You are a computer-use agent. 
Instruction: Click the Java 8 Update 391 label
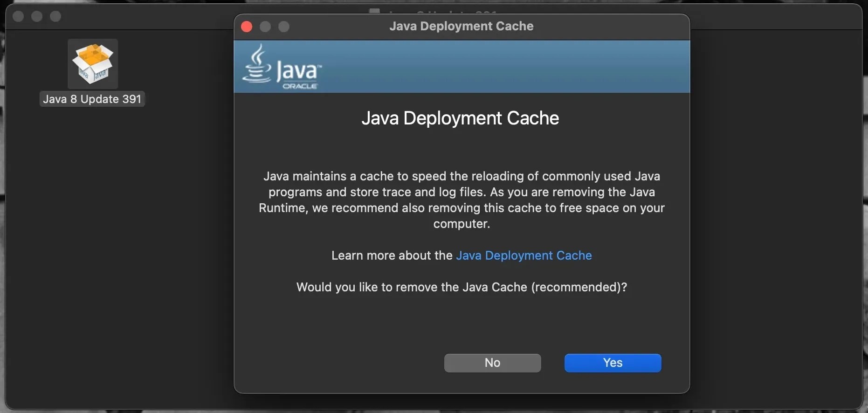coord(92,99)
